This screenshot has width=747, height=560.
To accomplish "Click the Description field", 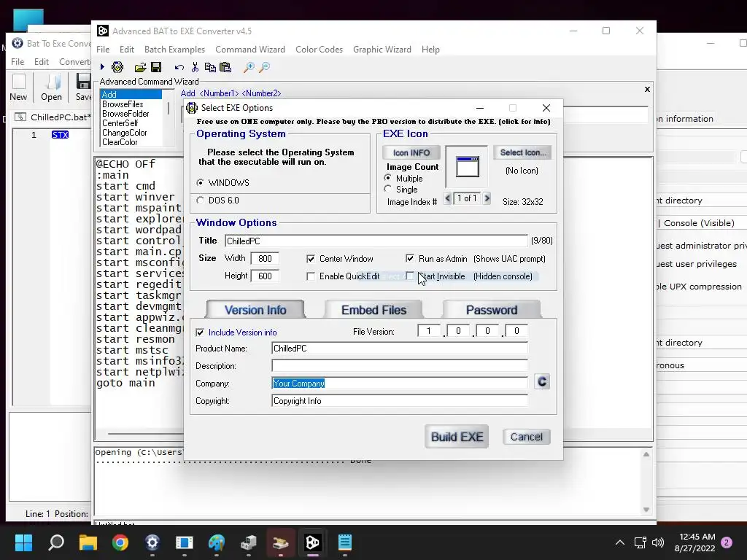I will tap(400, 366).
